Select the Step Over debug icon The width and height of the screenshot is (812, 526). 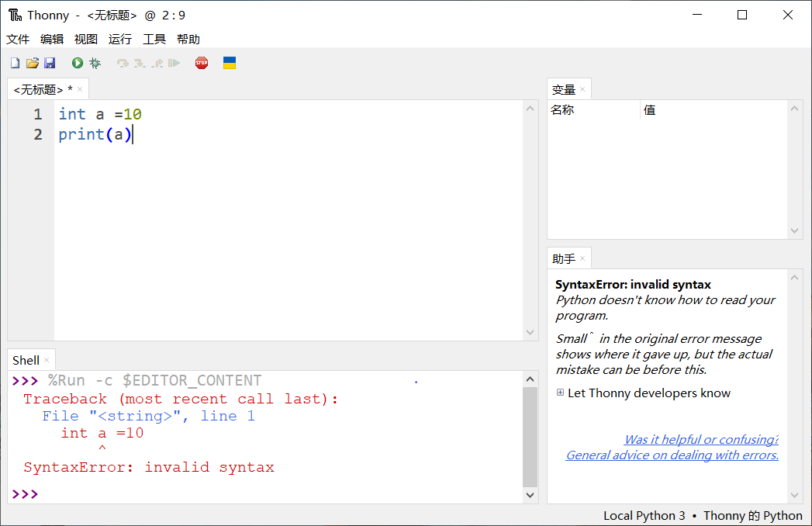124,63
